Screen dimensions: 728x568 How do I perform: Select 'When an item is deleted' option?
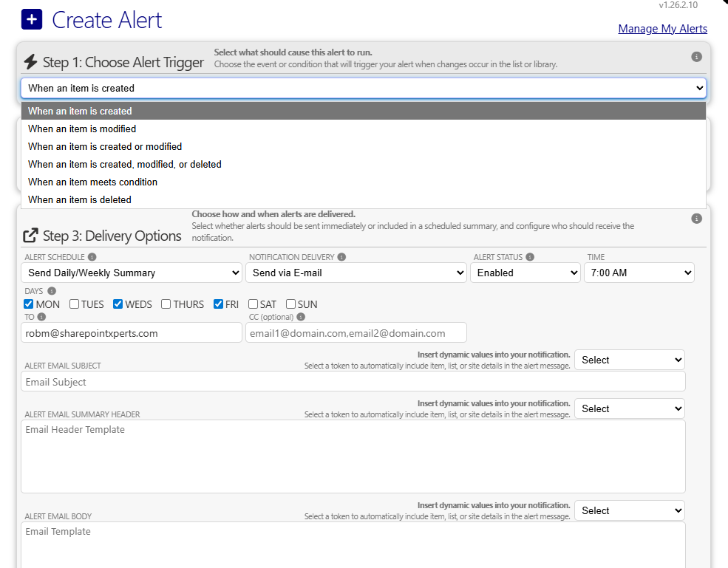[80, 199]
